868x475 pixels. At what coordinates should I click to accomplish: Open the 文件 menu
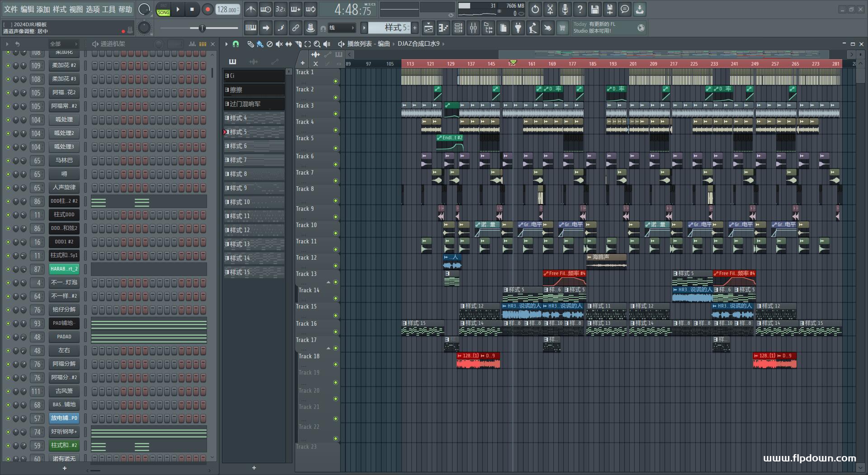(11, 9)
